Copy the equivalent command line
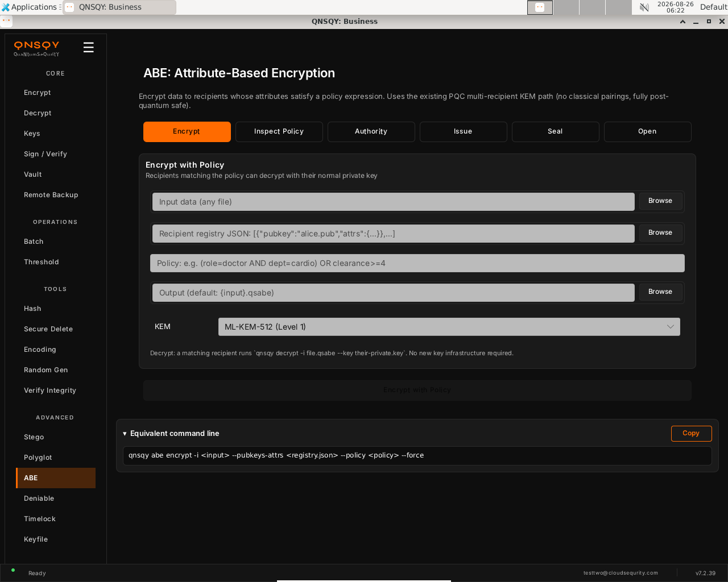Screen dimensions: 728x582 pyautogui.click(x=692, y=433)
